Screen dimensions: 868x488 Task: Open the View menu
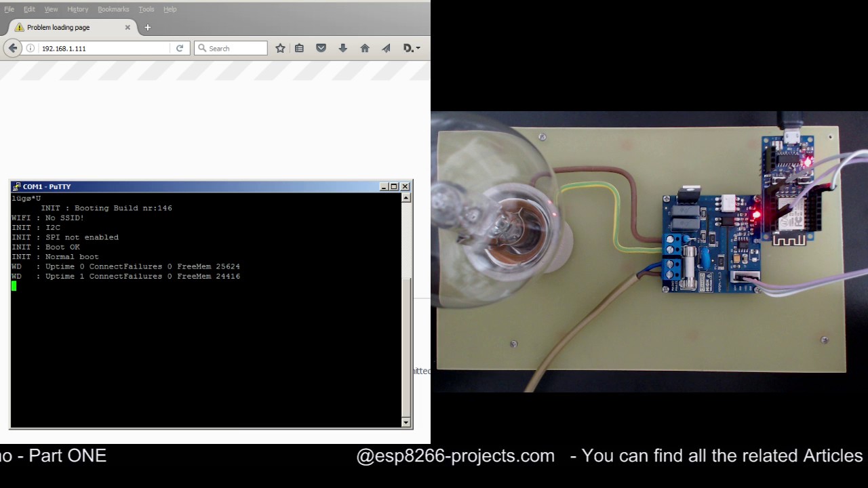pyautogui.click(x=51, y=9)
